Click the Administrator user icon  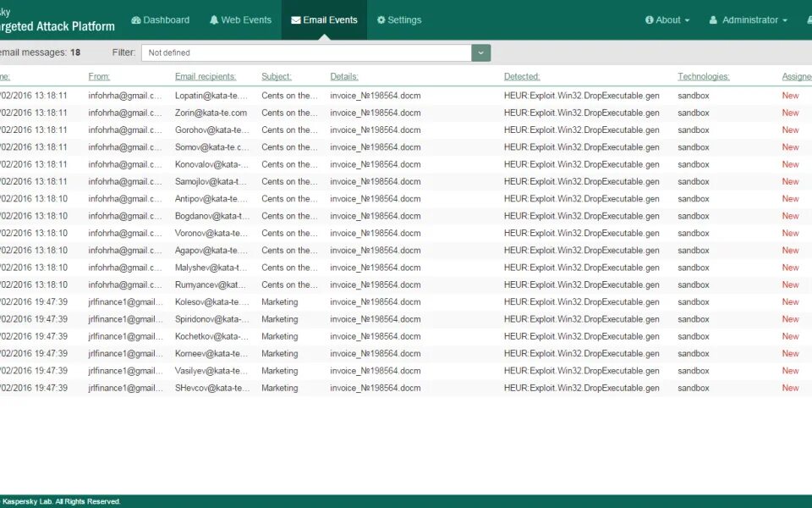pyautogui.click(x=713, y=20)
